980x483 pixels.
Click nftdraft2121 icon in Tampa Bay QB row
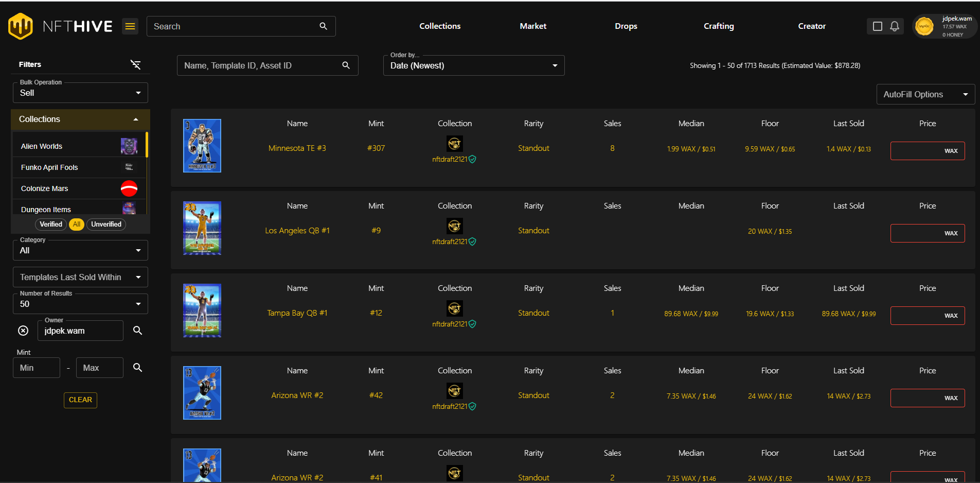pyautogui.click(x=454, y=308)
